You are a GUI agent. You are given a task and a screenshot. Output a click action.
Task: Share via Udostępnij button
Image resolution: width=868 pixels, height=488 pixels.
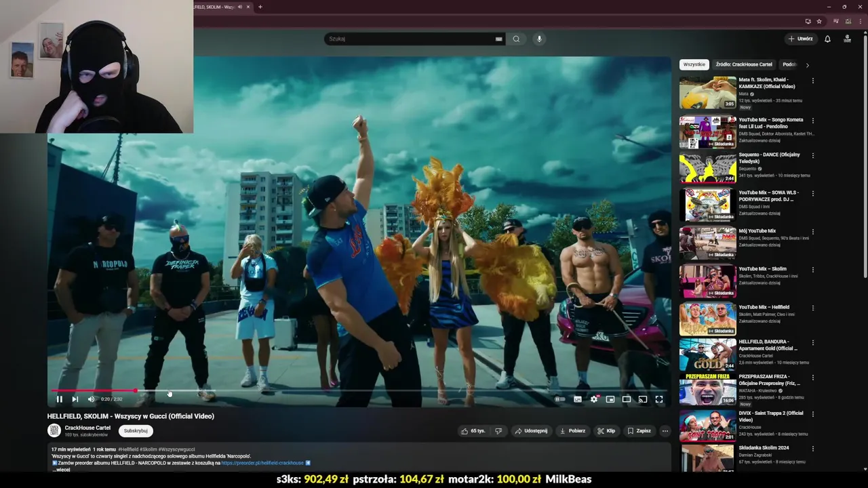tap(531, 431)
